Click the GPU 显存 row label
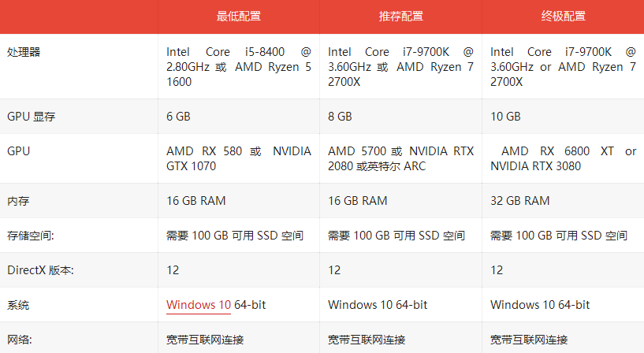644x353 pixels. click(32, 117)
